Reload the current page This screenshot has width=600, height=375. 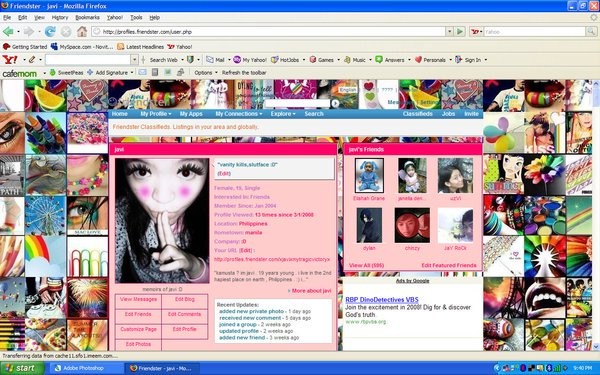(50, 31)
